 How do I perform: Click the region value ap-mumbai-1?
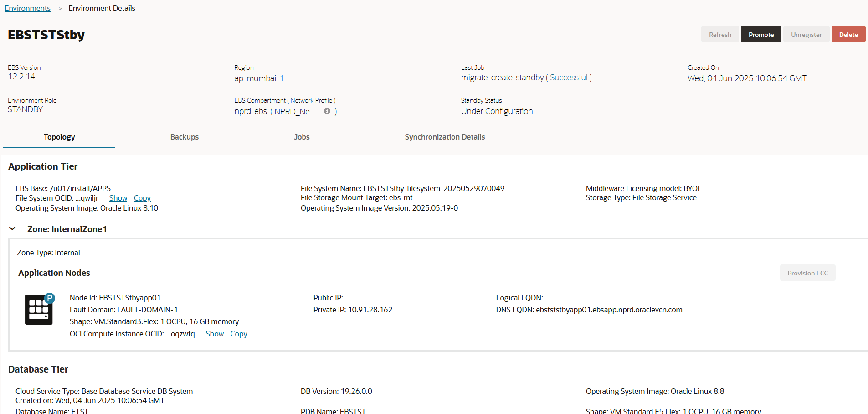pos(259,78)
